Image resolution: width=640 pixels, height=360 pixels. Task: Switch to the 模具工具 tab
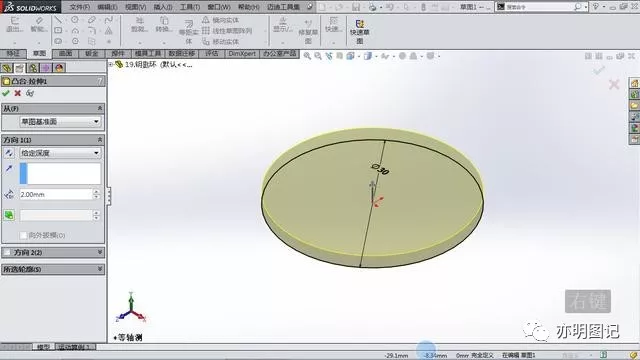tap(148, 53)
